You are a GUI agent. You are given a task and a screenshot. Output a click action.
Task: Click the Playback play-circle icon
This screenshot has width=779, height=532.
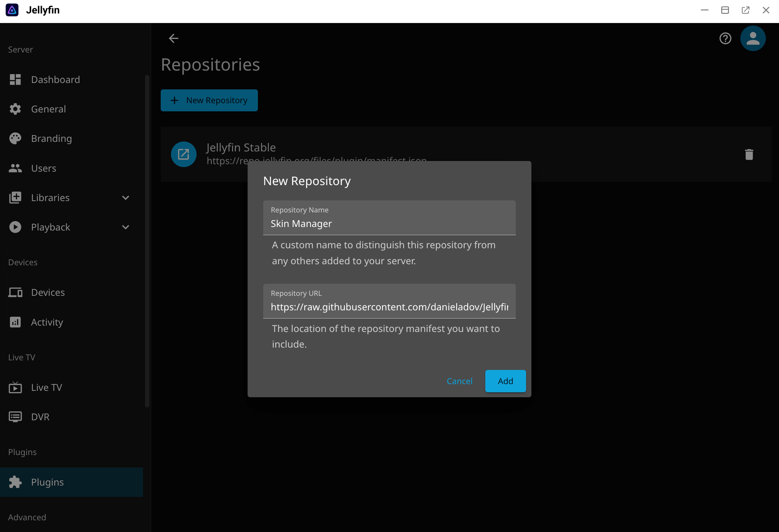pyautogui.click(x=15, y=227)
